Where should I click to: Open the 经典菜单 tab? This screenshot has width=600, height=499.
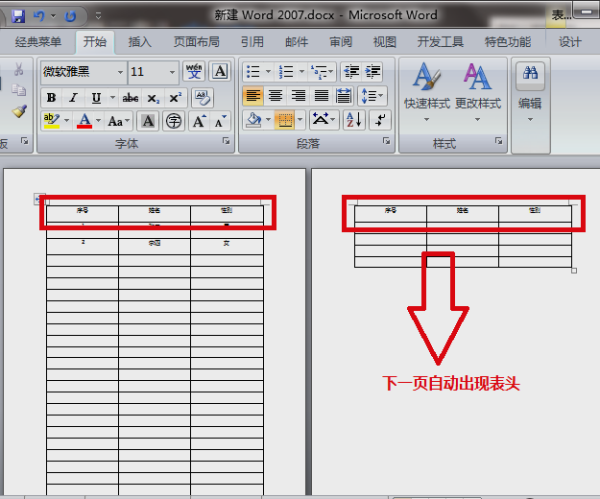coord(38,42)
